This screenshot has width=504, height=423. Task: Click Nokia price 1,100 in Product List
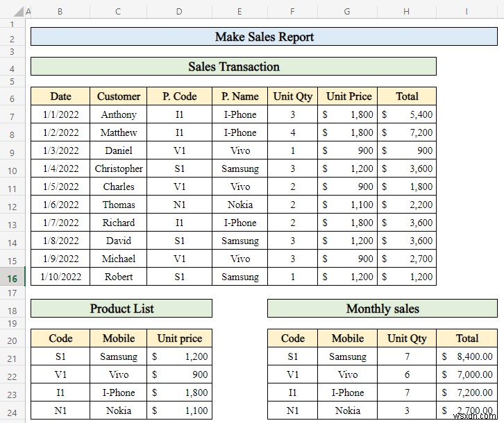179,410
